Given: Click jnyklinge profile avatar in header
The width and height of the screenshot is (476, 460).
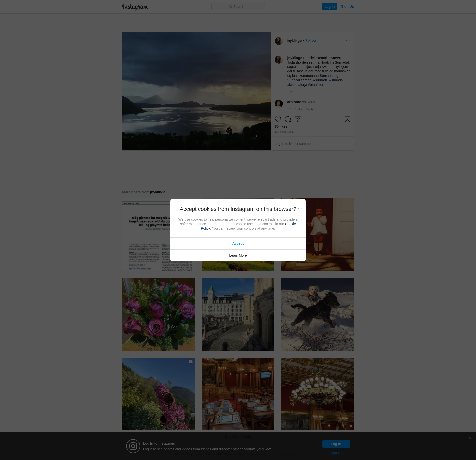Looking at the screenshot, I should tap(279, 41).
